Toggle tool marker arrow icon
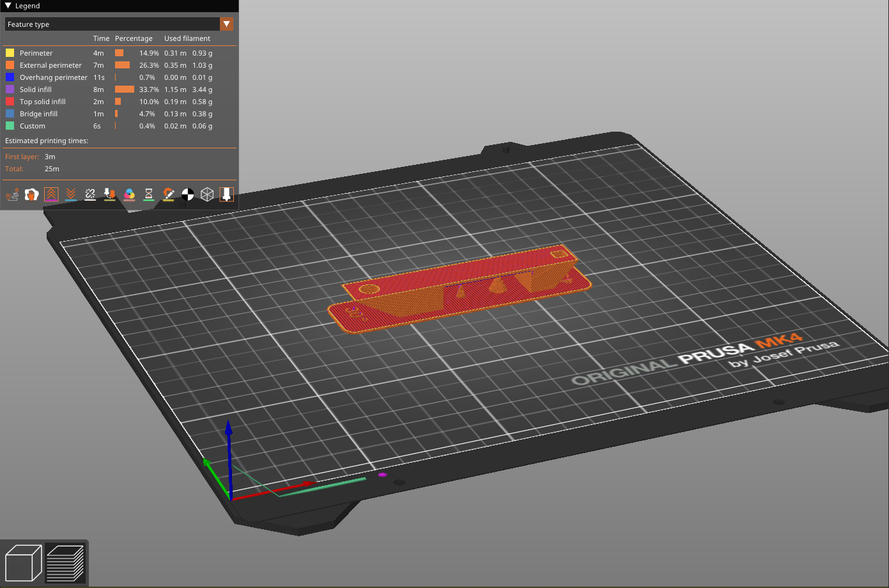 (227, 194)
